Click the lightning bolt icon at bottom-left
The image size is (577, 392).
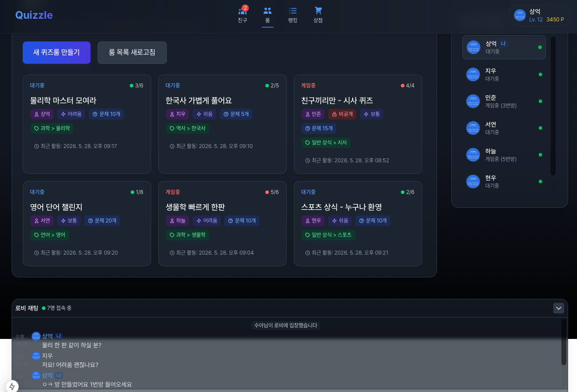[12, 386]
